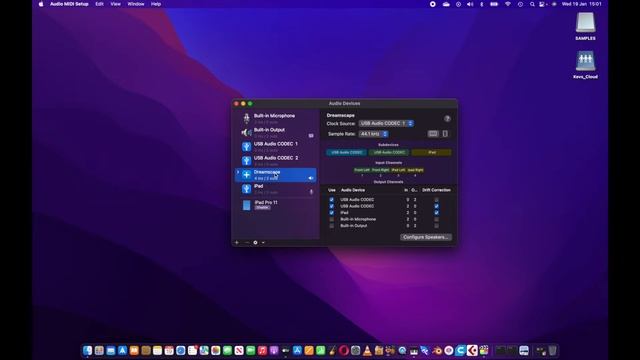640x360 pixels.
Task: Click the wide layout view button
Action: [433, 134]
